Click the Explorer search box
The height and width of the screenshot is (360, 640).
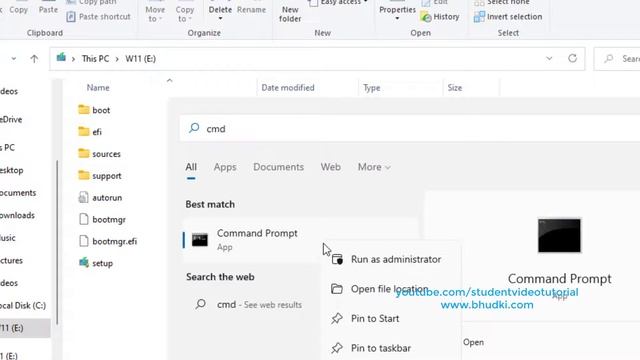pos(617,59)
